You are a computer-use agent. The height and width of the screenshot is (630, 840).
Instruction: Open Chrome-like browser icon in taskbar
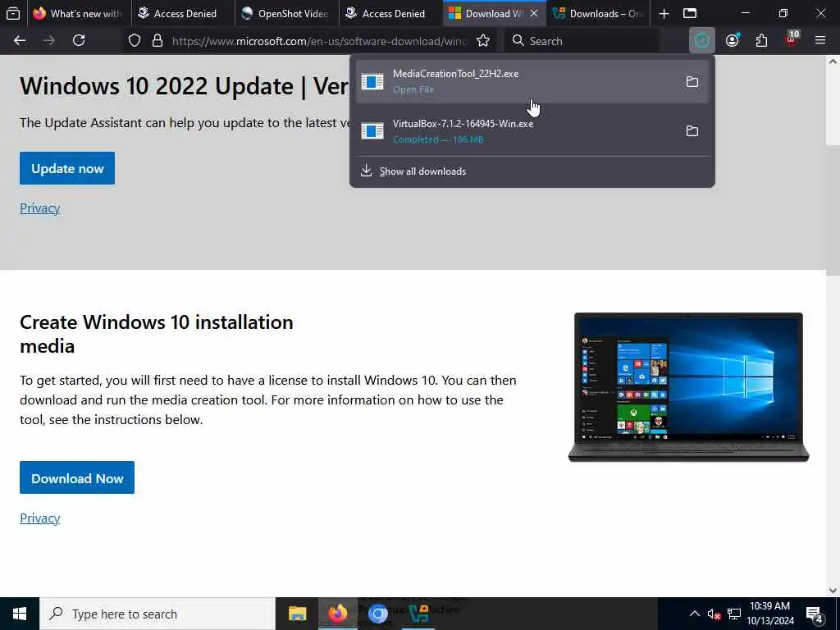pos(378,614)
